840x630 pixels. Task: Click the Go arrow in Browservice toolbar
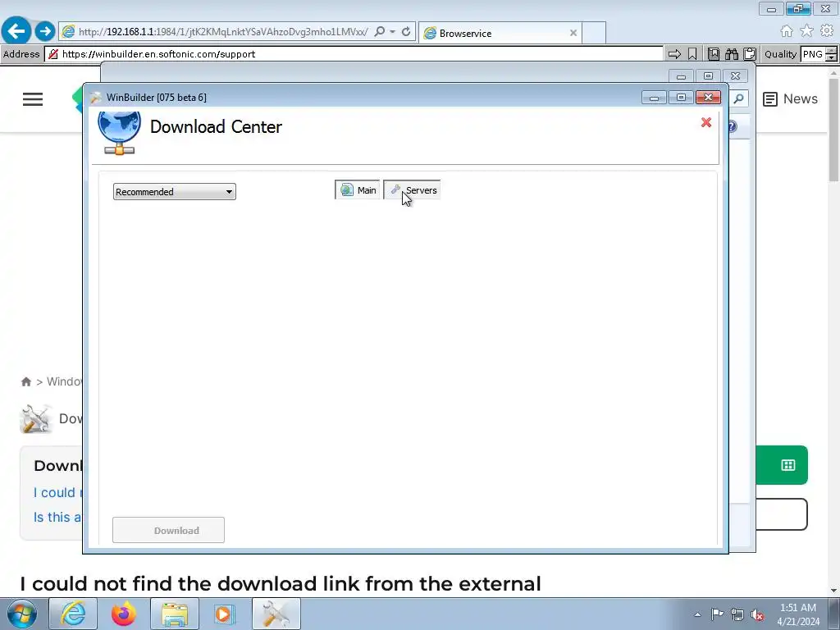tap(674, 54)
